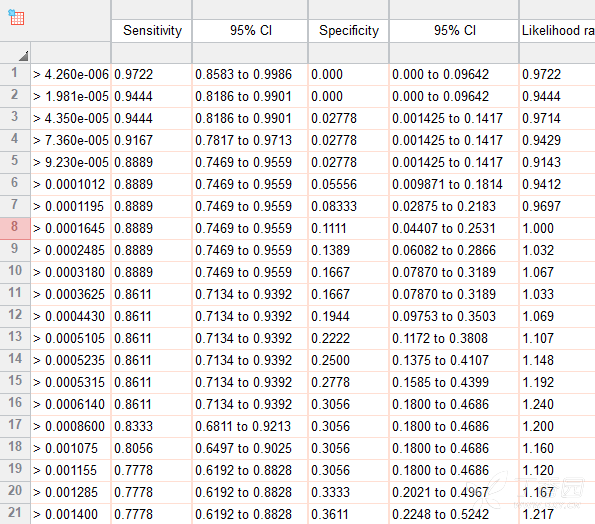The image size is (595, 524).
Task: Click specificity value 0.1944
Action: (349, 316)
